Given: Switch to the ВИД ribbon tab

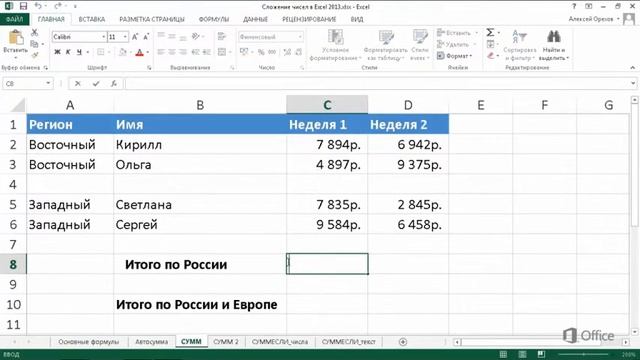Looking at the screenshot, I should pyautogui.click(x=357, y=19).
